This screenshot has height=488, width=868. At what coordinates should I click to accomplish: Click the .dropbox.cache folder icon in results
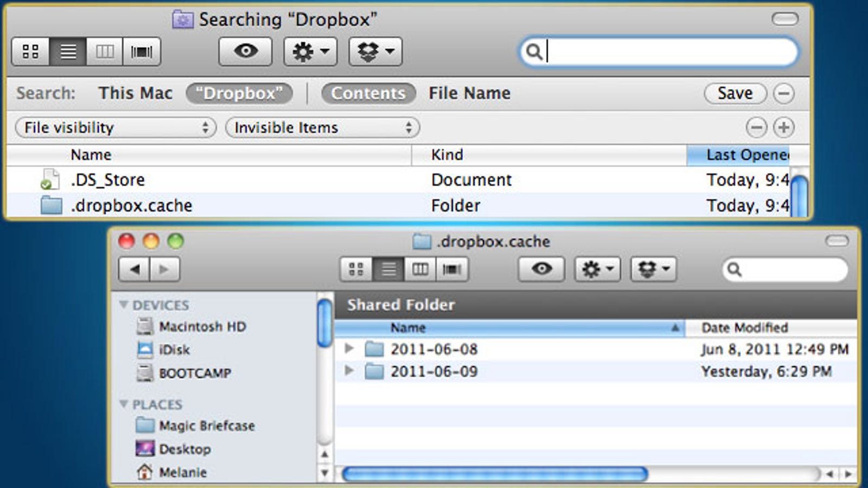click(51, 206)
